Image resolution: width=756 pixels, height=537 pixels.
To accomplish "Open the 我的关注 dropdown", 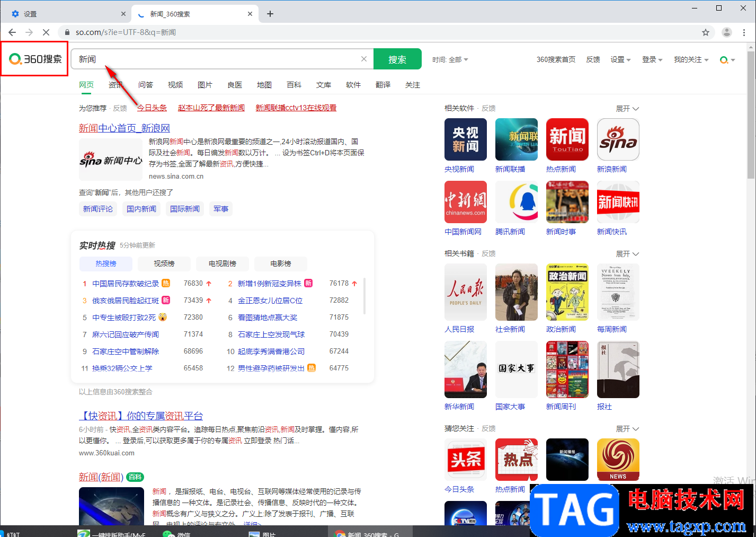I will (x=691, y=60).
